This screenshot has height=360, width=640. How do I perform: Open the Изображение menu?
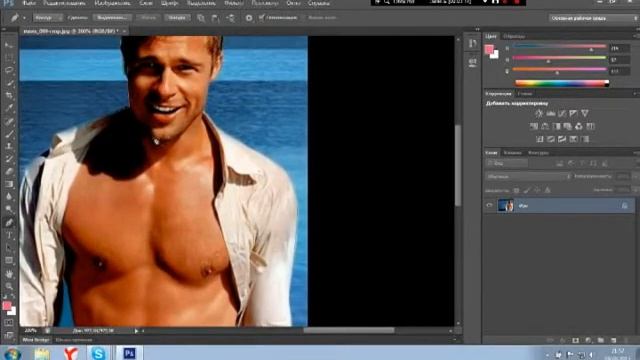pyautogui.click(x=112, y=3)
